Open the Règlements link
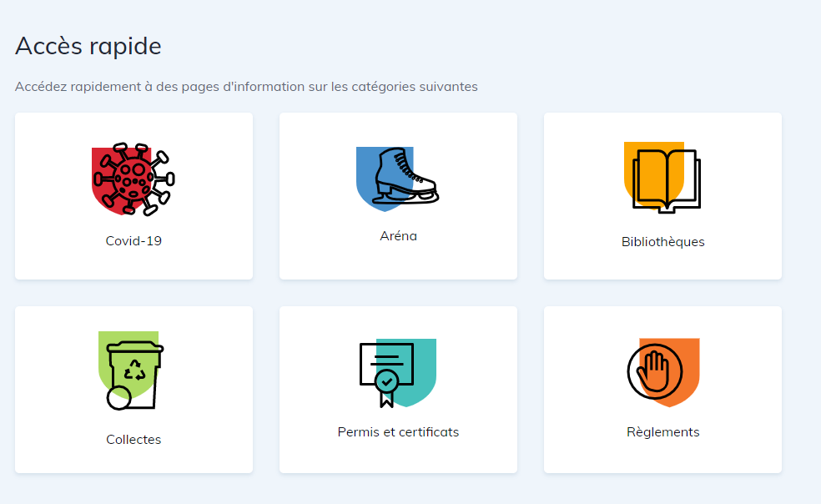Screen dimensions: 821x504 pos(662,432)
